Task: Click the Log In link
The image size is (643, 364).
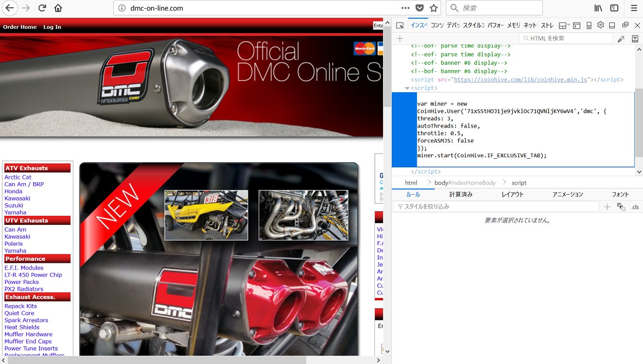Action: coord(52,27)
